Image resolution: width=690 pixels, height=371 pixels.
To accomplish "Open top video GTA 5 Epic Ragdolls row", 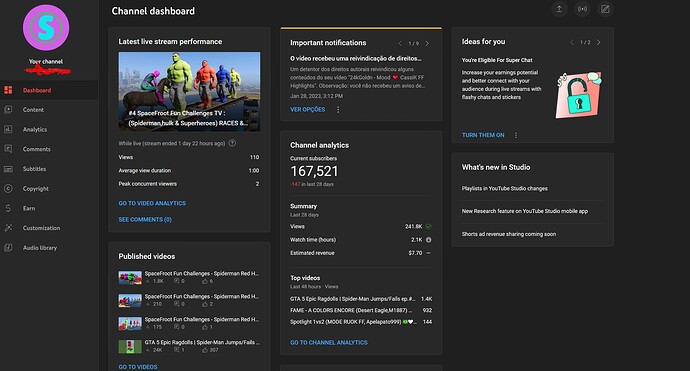I will [x=361, y=299].
